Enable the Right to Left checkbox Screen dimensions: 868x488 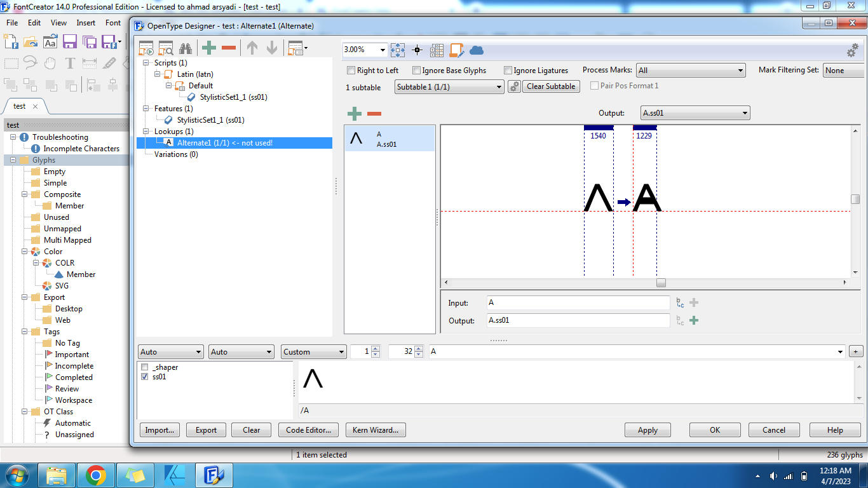(x=351, y=71)
